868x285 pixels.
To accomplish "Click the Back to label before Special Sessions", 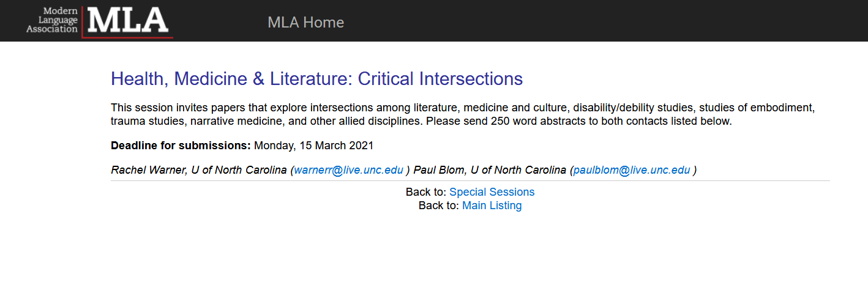I will click(425, 192).
